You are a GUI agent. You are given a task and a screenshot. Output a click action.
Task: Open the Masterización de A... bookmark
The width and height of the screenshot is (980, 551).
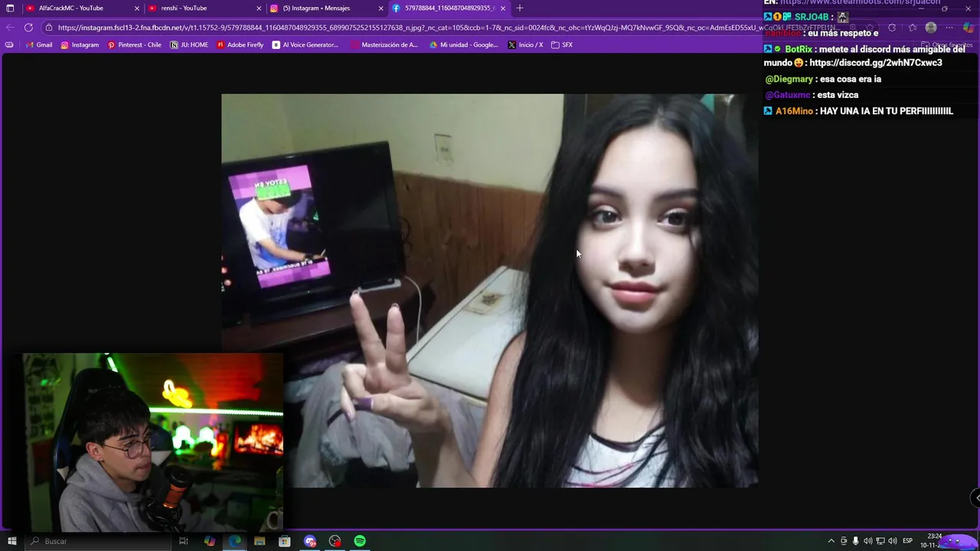(x=384, y=45)
